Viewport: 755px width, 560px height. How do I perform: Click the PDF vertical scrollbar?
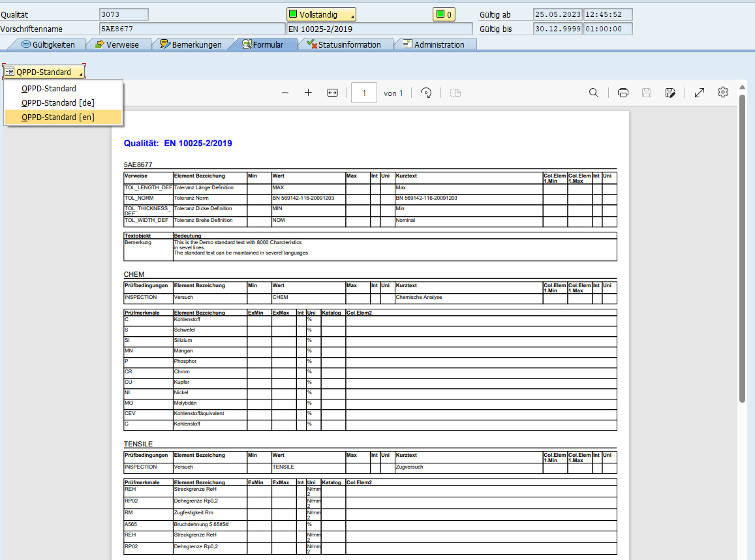point(742,248)
